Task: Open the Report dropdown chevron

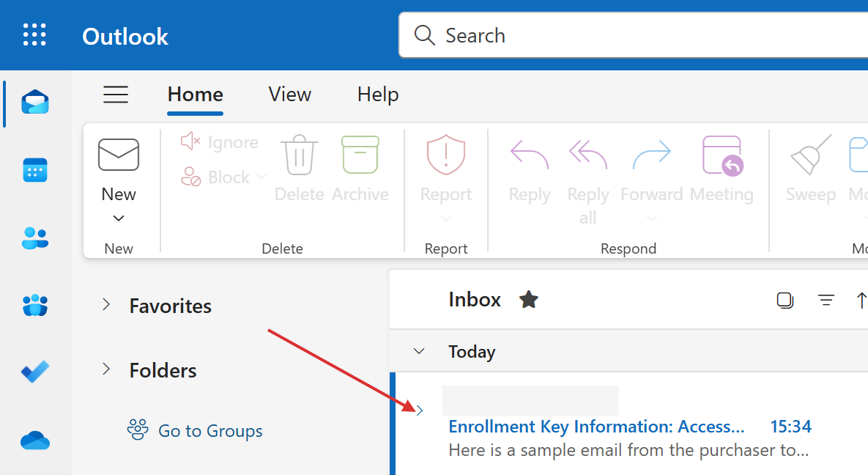Action: 446,218
